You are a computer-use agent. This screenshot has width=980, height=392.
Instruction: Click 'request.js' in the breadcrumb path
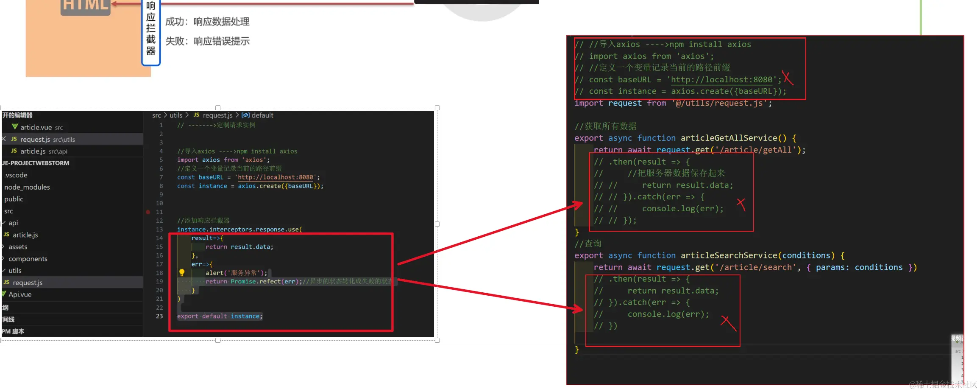pos(217,115)
